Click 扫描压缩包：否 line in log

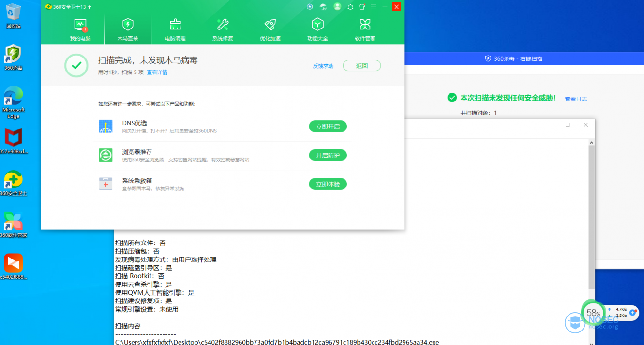point(137,251)
